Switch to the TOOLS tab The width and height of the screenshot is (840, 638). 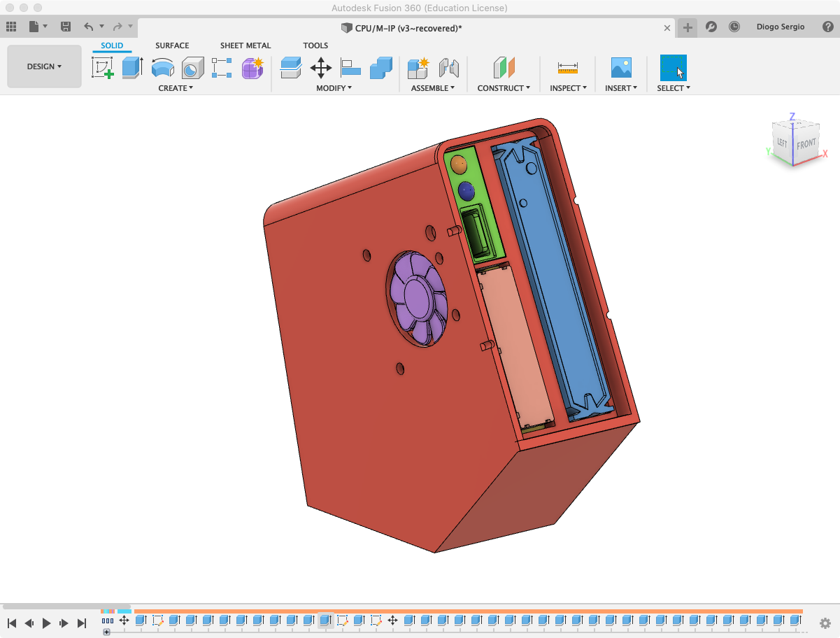coord(315,45)
